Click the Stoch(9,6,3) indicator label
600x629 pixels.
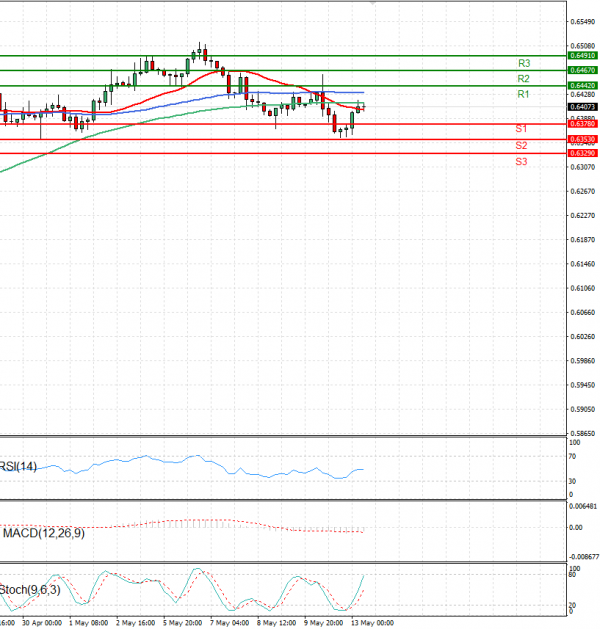pyautogui.click(x=30, y=590)
